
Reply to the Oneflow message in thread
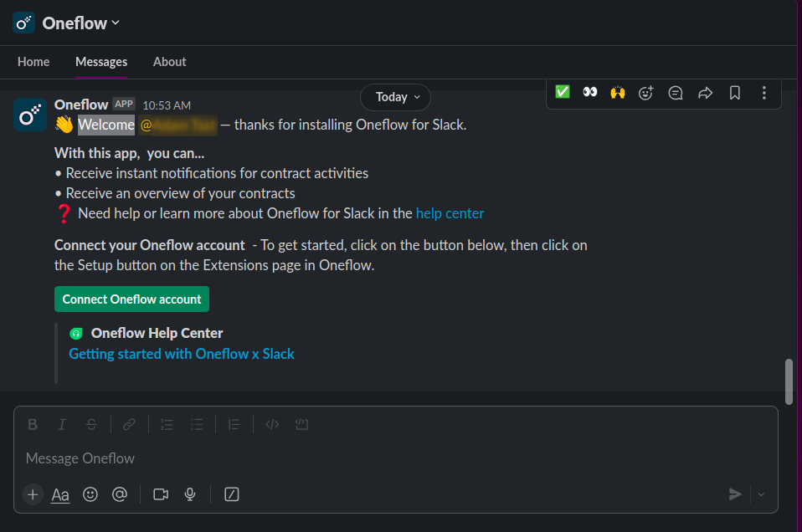(x=675, y=93)
